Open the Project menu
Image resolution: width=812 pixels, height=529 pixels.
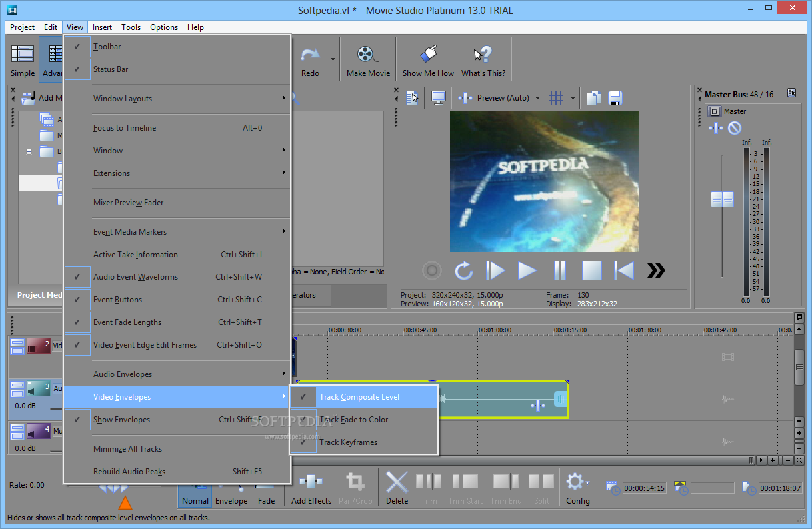(x=22, y=27)
